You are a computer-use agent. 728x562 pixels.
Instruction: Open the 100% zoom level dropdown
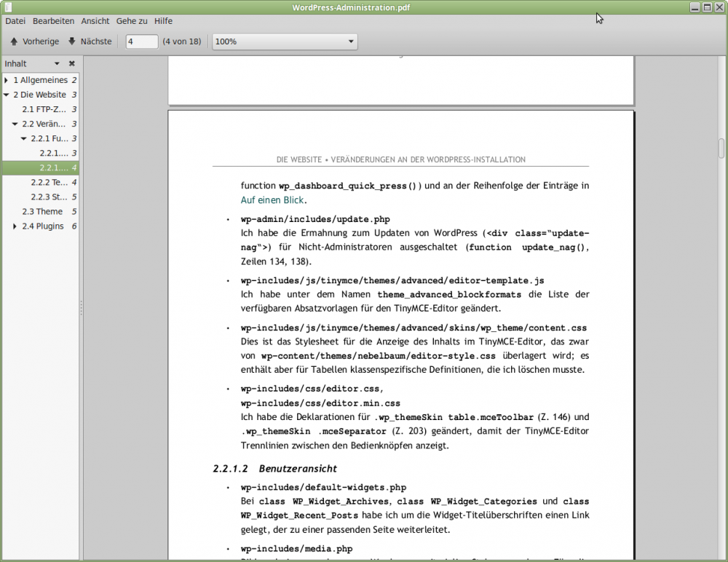(285, 41)
